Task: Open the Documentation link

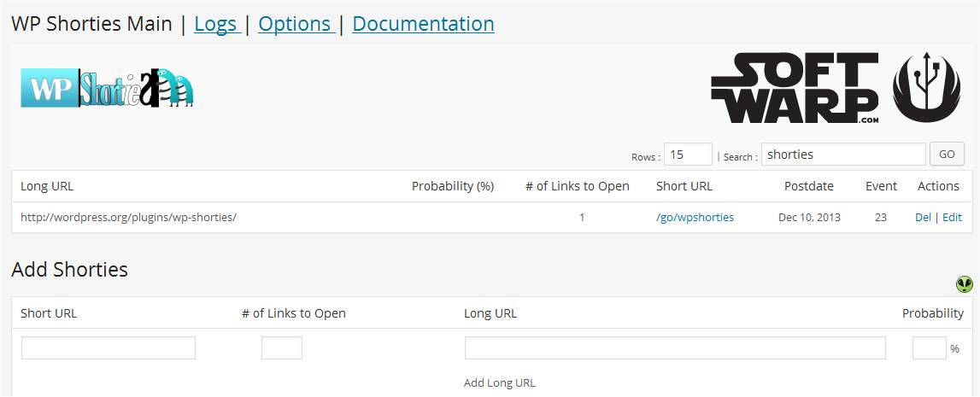Action: coord(423,24)
